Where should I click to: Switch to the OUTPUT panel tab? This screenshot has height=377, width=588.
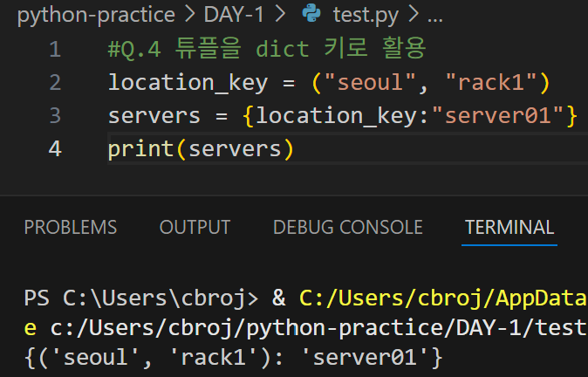click(195, 227)
